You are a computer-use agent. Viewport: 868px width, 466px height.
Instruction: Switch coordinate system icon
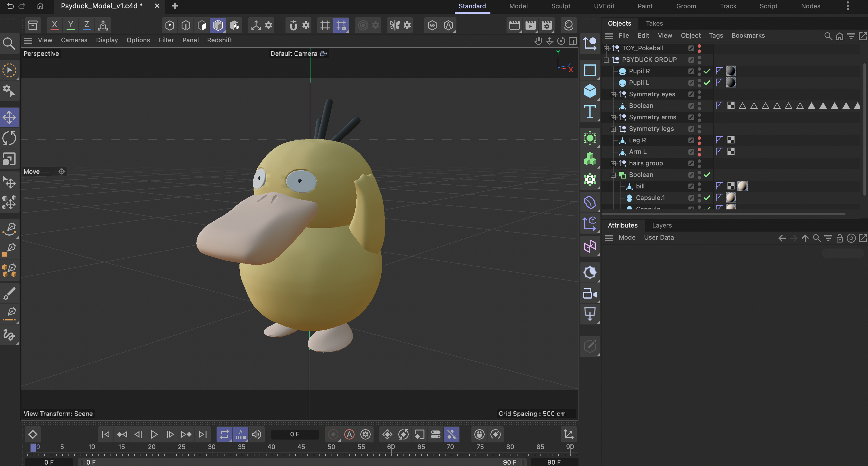[103, 25]
